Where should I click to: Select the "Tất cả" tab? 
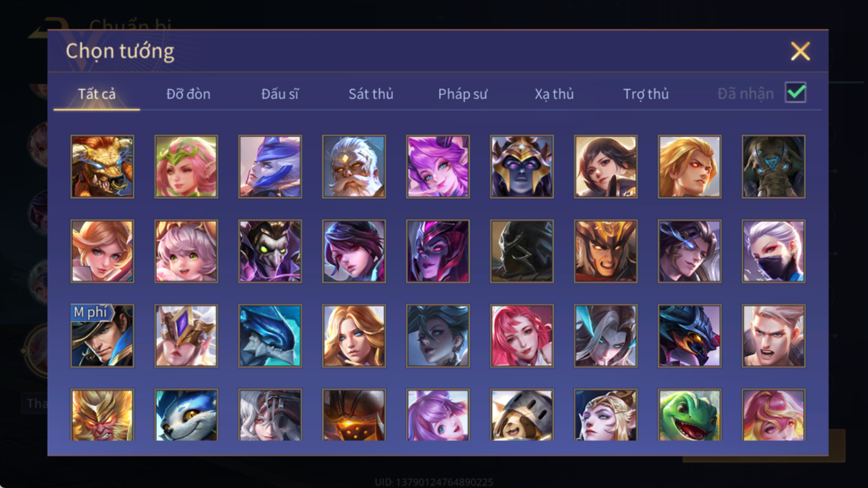97,94
